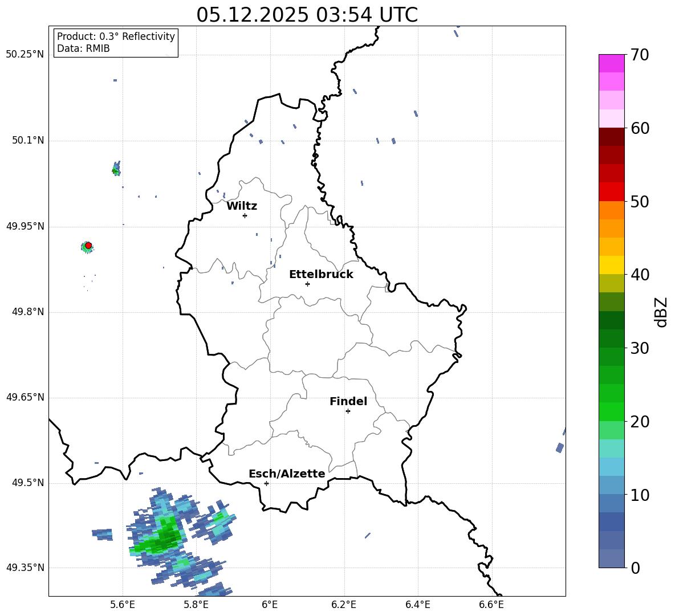Click the 5.6°E longitude label
675x616 pixels.
pyautogui.click(x=123, y=605)
